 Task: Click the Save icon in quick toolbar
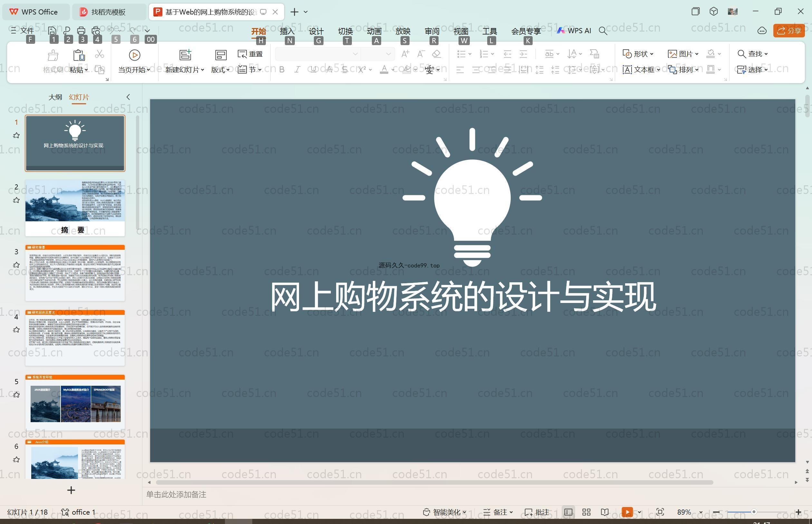pos(52,31)
